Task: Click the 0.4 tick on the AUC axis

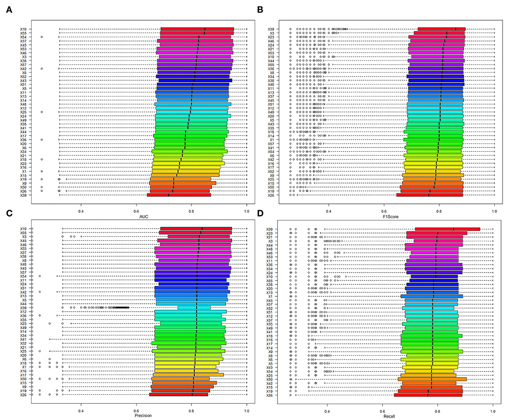Action: (x=81, y=211)
